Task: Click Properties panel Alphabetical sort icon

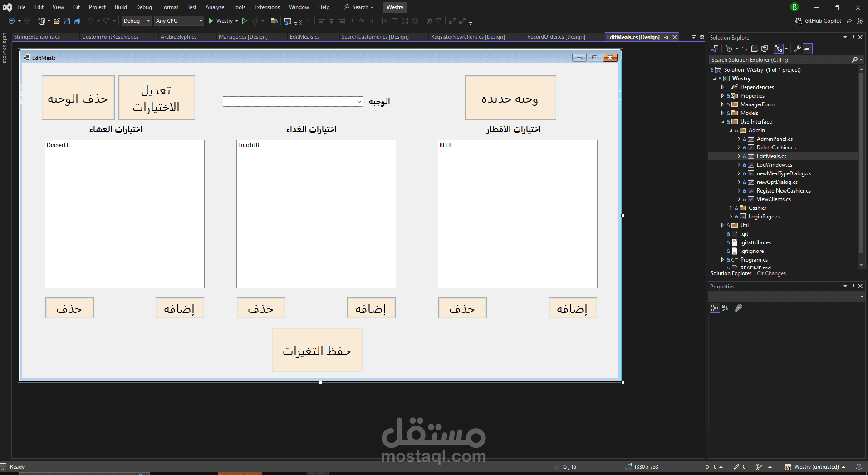Action: [x=725, y=308]
